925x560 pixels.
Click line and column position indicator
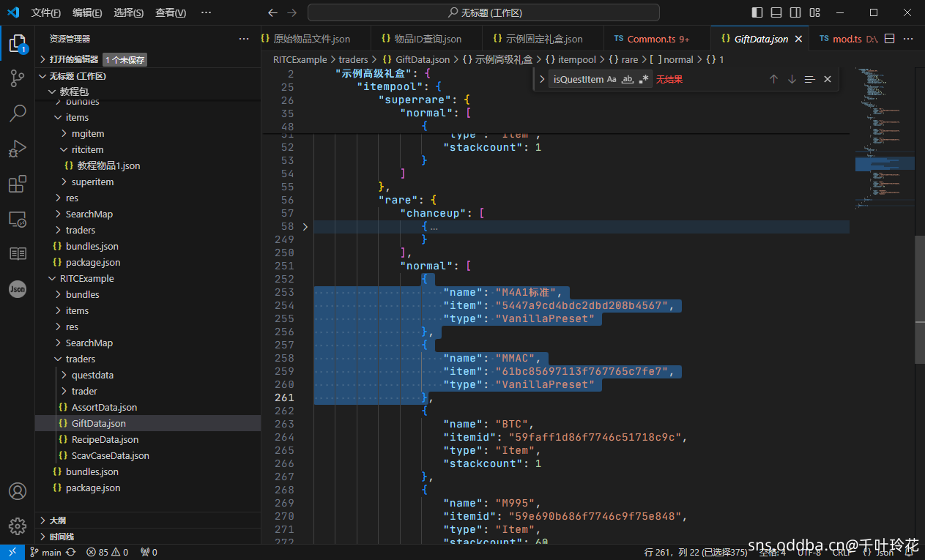tap(696, 553)
